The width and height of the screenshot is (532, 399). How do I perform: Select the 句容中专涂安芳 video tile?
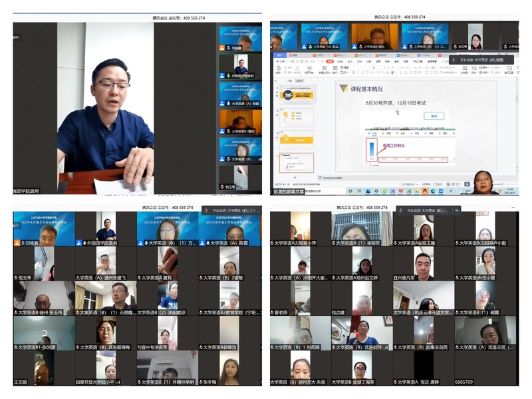pyautogui.click(x=168, y=333)
